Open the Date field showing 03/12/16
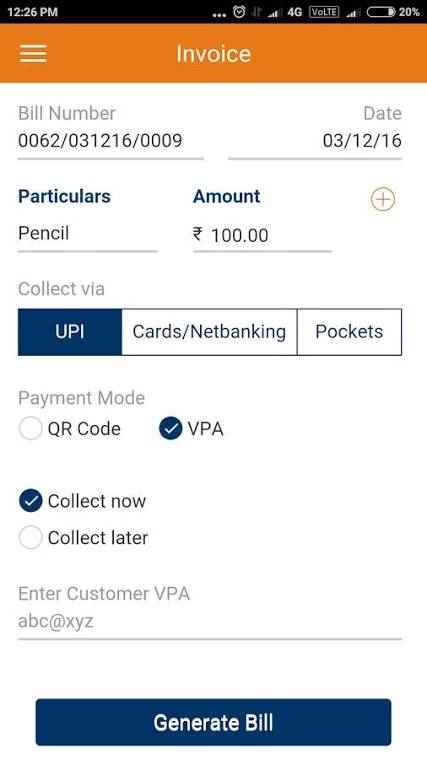This screenshot has width=427, height=759. point(315,141)
